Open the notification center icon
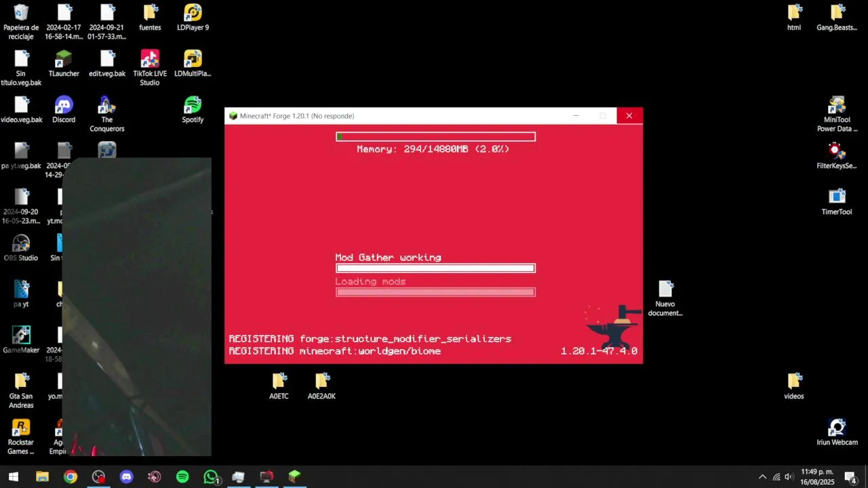 coord(850,477)
